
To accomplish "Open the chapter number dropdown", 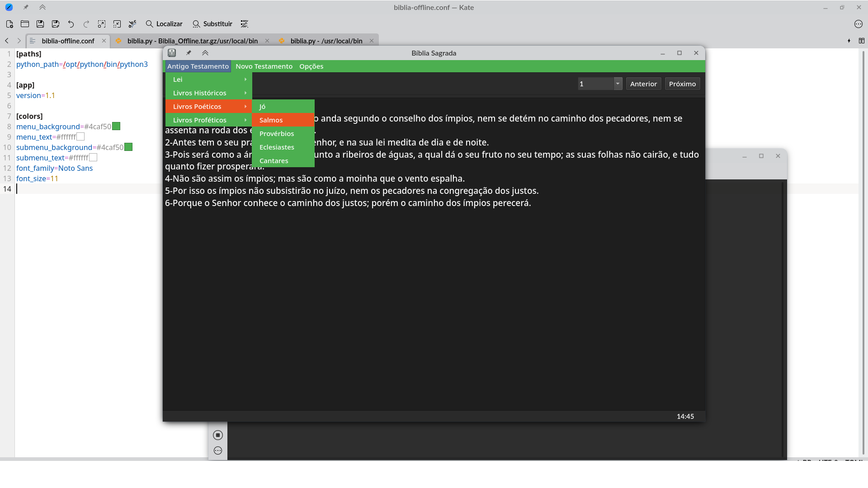I will 618,84.
